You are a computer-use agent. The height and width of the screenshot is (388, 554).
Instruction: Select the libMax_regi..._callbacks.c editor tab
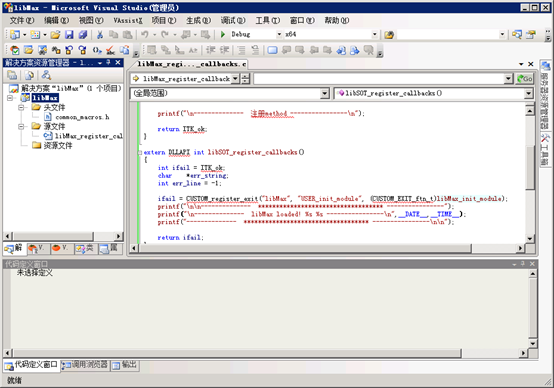191,64
